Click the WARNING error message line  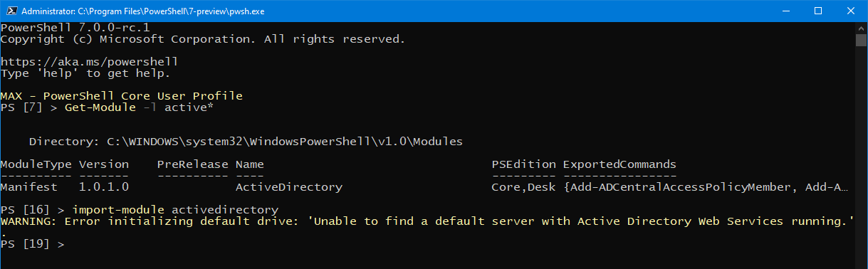coord(427,221)
